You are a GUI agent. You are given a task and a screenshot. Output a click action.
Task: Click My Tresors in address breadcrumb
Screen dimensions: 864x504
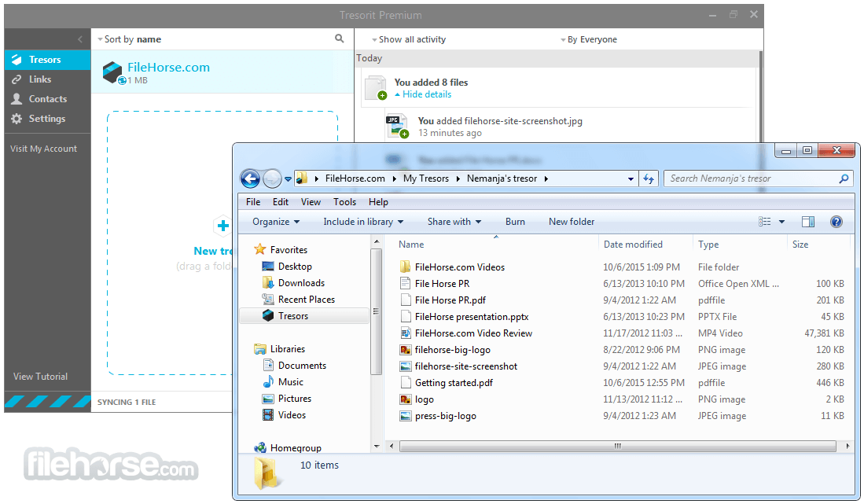click(426, 178)
